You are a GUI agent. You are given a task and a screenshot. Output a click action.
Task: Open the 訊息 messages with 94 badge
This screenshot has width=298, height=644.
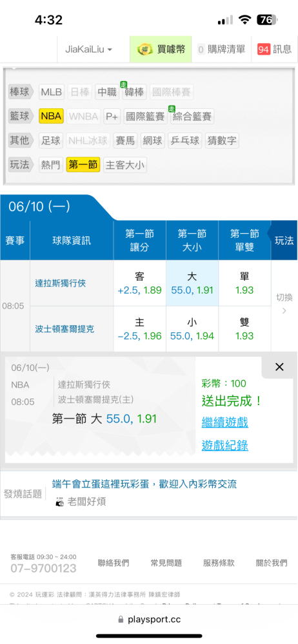[x=274, y=50]
